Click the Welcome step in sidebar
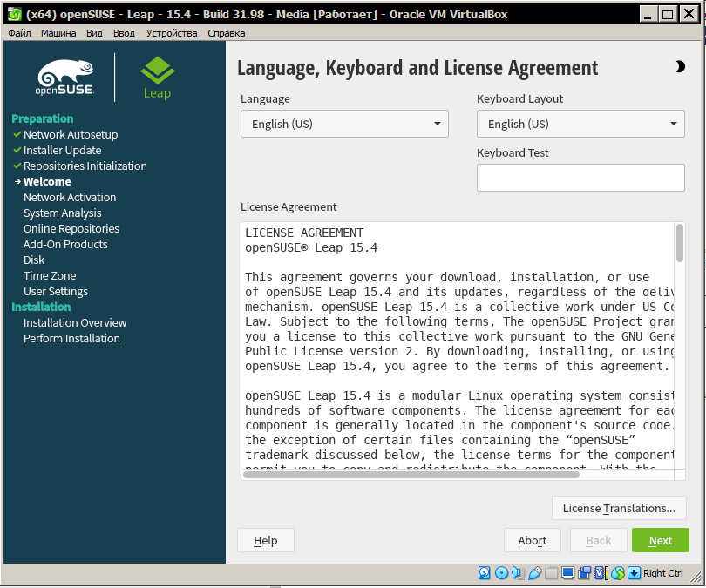This screenshot has width=706, height=588. [47, 182]
